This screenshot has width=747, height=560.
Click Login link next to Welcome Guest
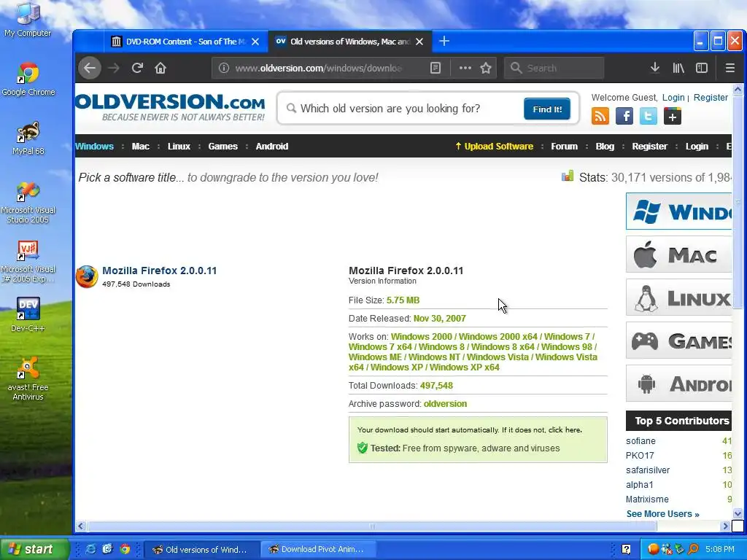pyautogui.click(x=673, y=97)
